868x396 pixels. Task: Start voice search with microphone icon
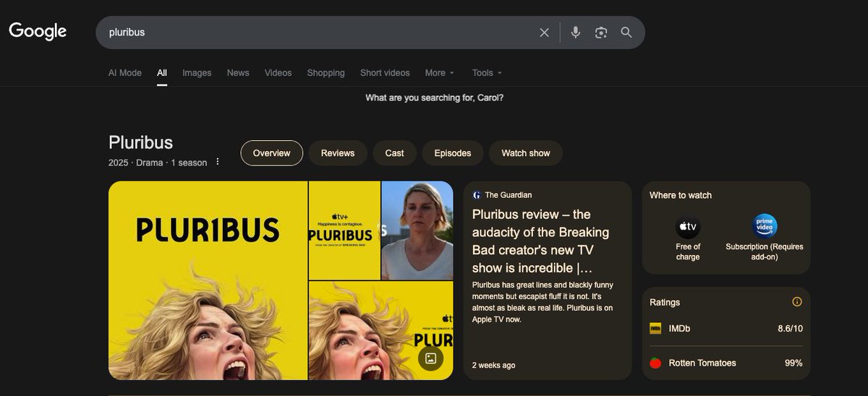point(576,33)
